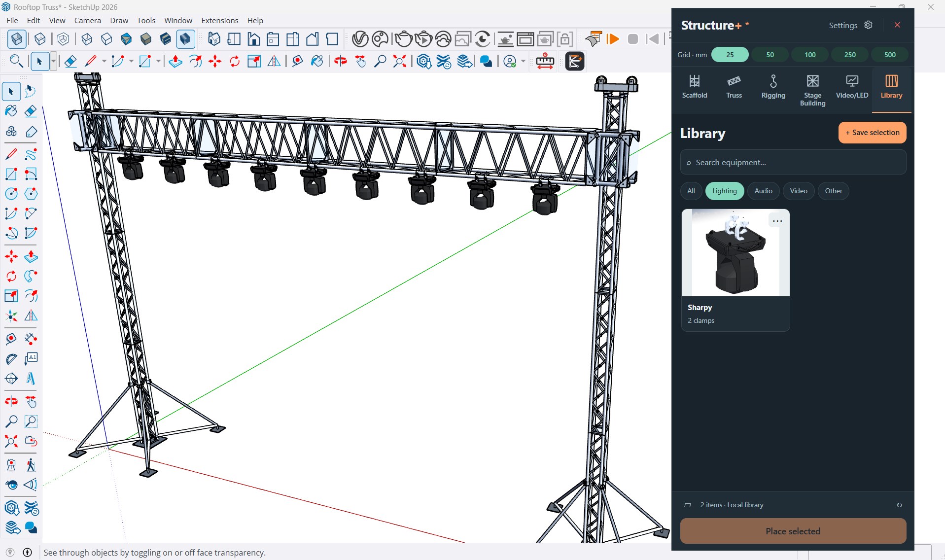The image size is (945, 560).
Task: Expand the Select tool dropdown arrow
Action: (53, 61)
